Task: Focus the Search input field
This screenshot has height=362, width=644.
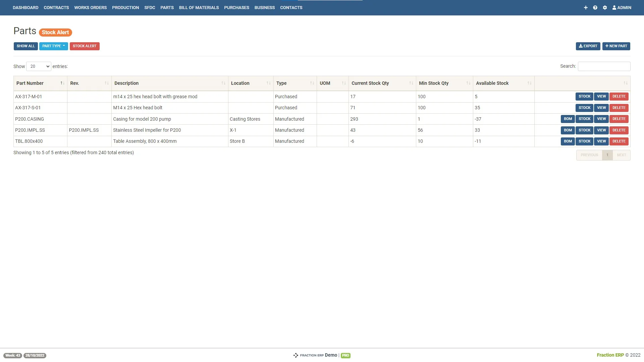Action: coord(604,66)
